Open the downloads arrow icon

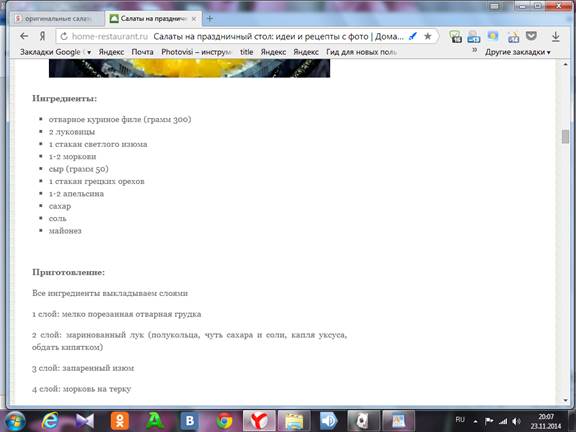click(556, 36)
